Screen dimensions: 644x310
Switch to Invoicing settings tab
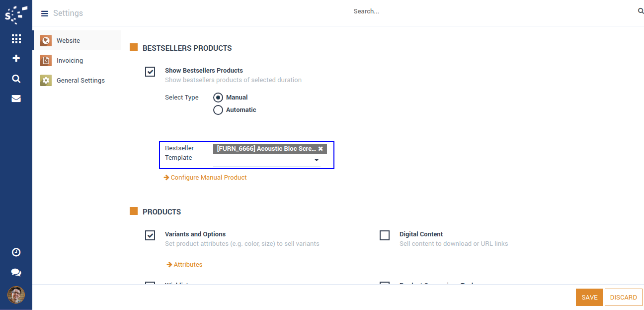(x=70, y=61)
